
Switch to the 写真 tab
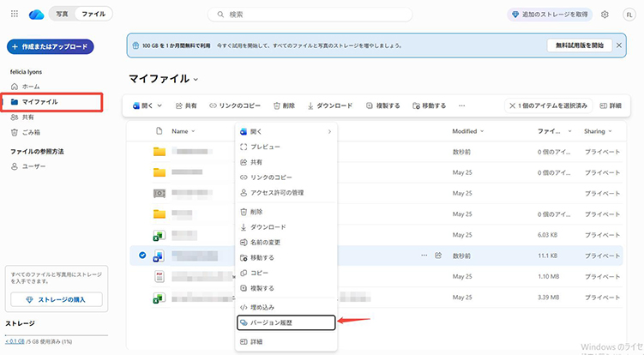pos(62,14)
